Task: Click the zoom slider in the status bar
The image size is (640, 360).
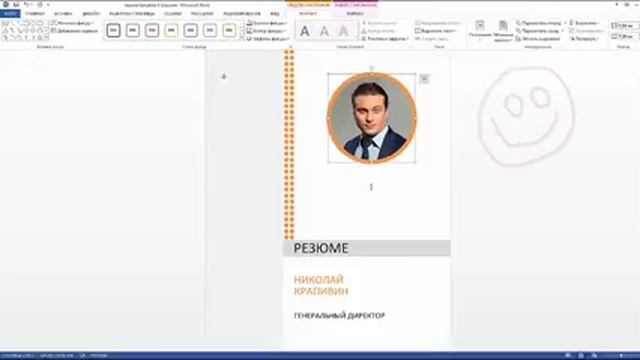Action: click(x=621, y=356)
